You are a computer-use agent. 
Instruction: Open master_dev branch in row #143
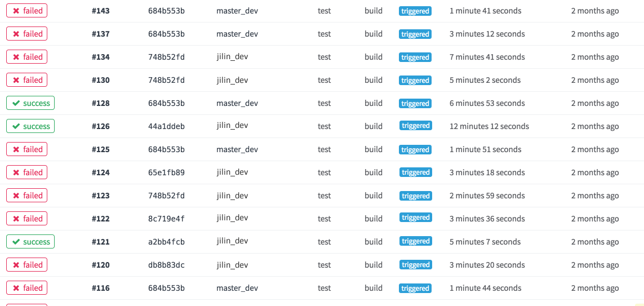pyautogui.click(x=237, y=11)
